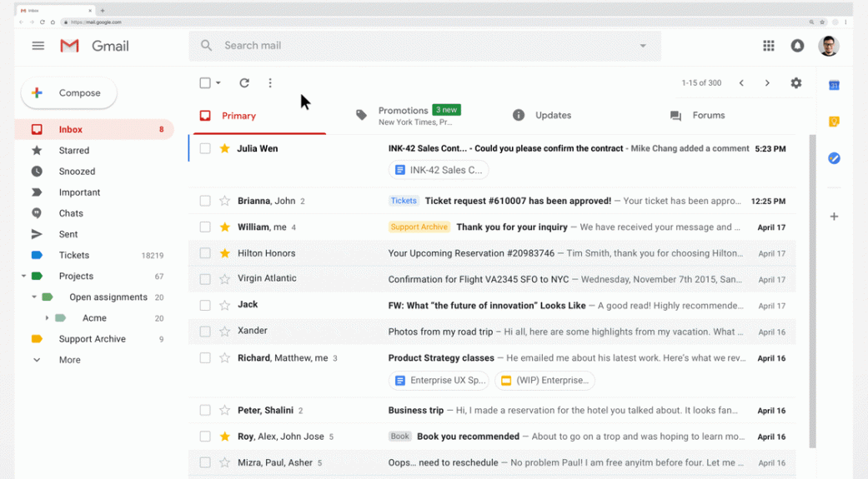Viewport: 868px width, 479px height.
Task: Star the Jack email
Action: tap(225, 306)
